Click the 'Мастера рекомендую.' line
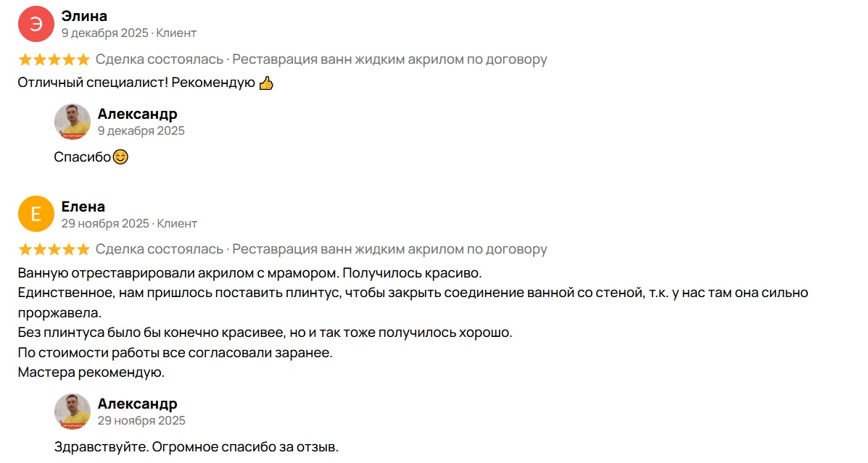 (x=91, y=372)
